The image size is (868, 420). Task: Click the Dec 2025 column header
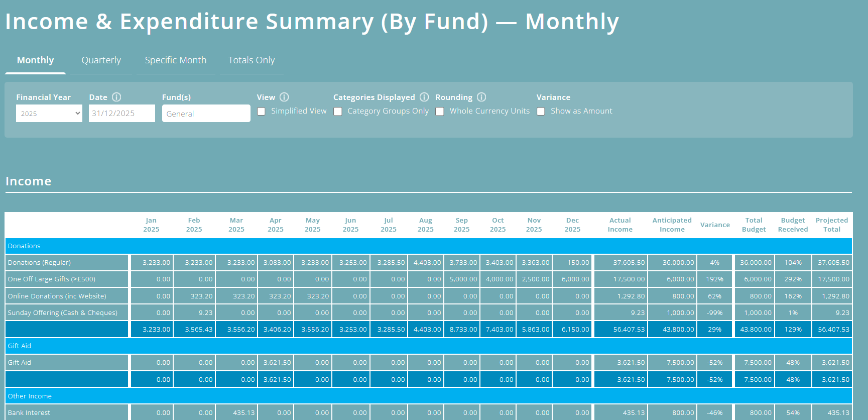572,225
